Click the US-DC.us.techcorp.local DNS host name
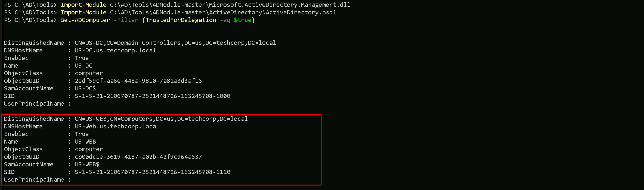The width and height of the screenshot is (644, 190). click(x=115, y=50)
